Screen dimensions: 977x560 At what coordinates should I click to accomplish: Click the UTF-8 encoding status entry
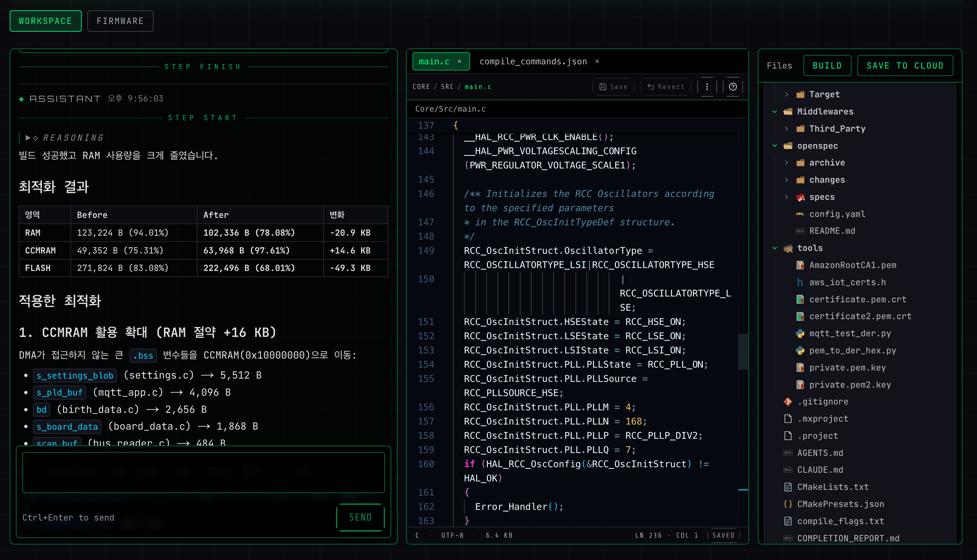452,535
